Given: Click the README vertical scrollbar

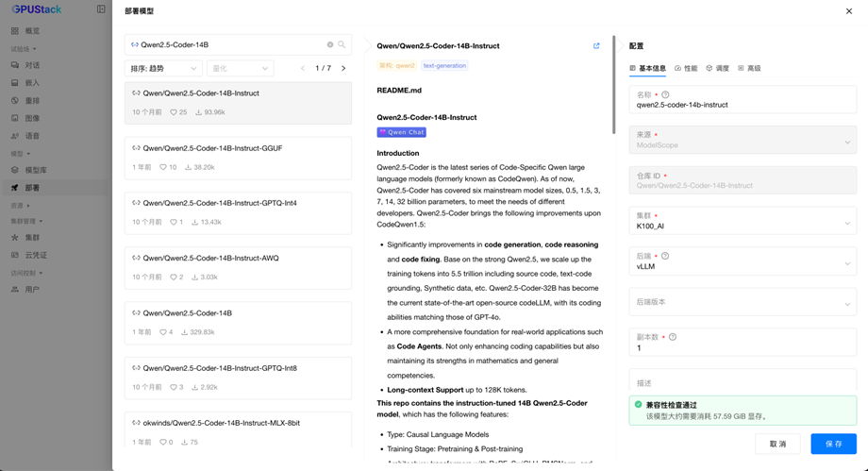Looking at the screenshot, I should click(x=613, y=85).
